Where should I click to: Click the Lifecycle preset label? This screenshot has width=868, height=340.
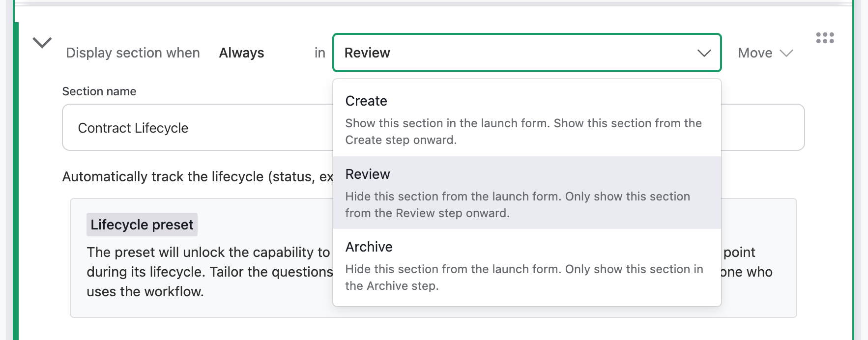coord(142,225)
